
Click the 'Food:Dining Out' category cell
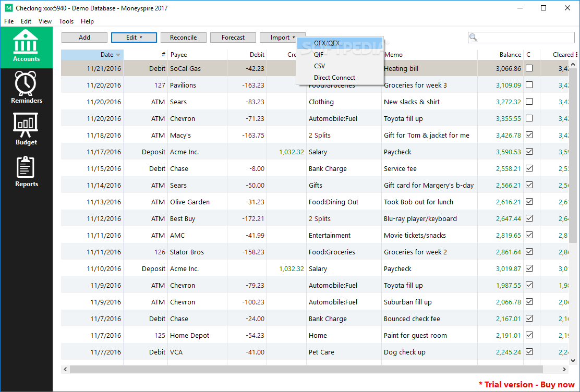[x=344, y=202]
